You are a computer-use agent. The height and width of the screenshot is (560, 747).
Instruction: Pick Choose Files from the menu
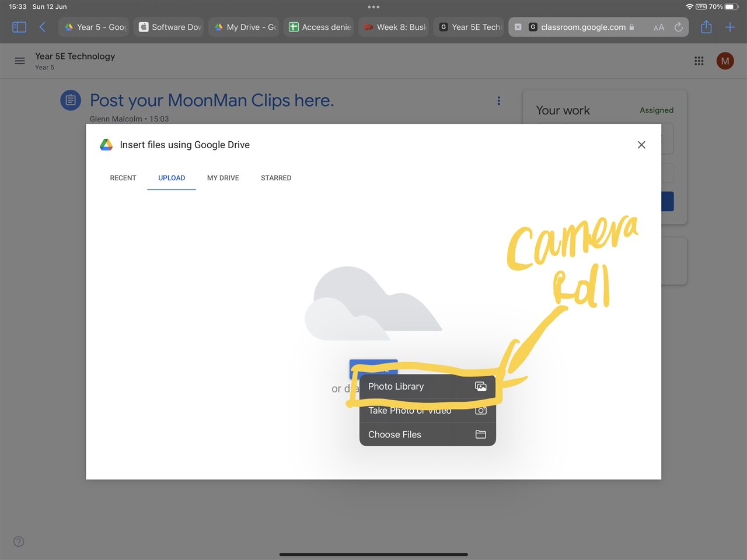(x=427, y=435)
